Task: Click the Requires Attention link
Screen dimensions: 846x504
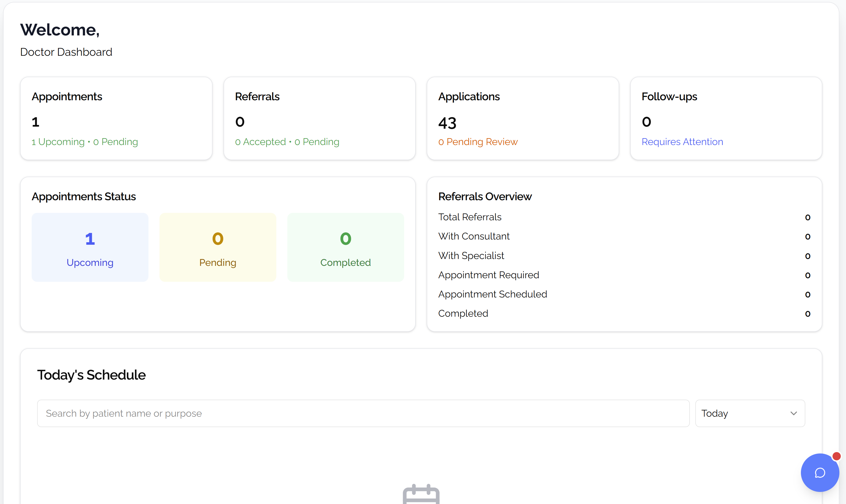Action: pyautogui.click(x=682, y=142)
